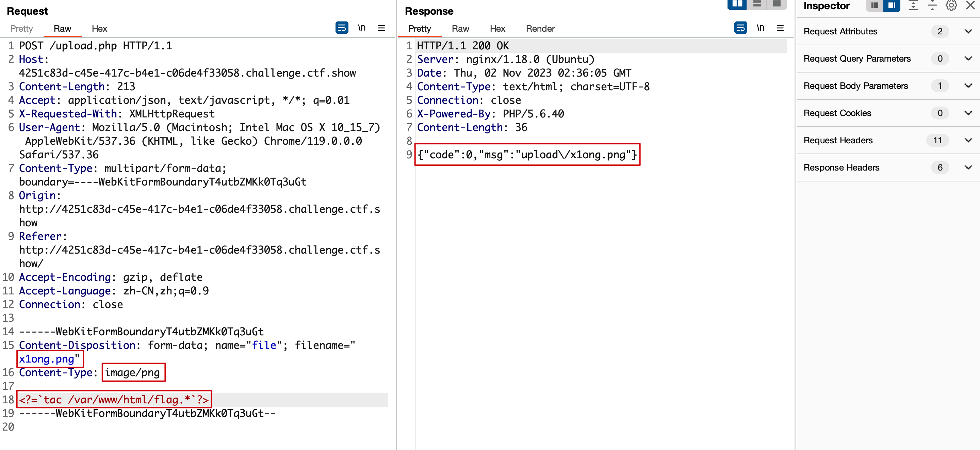Open the Response panel hamburger menu
The width and height of the screenshot is (980, 450).
780,28
